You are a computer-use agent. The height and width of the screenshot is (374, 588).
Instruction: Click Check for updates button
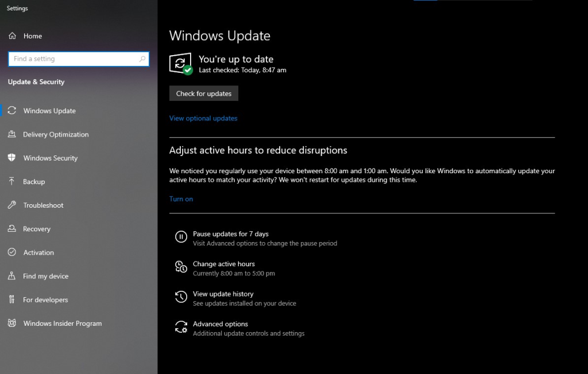(x=204, y=93)
